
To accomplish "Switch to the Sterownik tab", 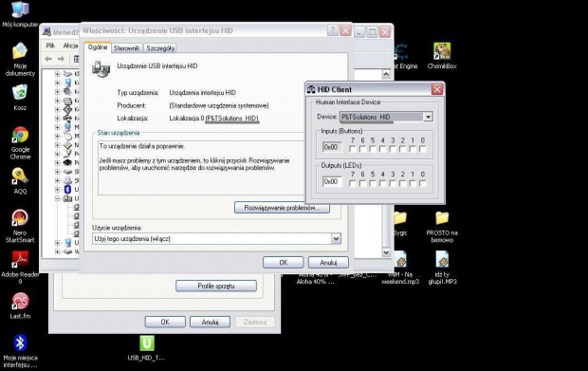I will [x=127, y=48].
